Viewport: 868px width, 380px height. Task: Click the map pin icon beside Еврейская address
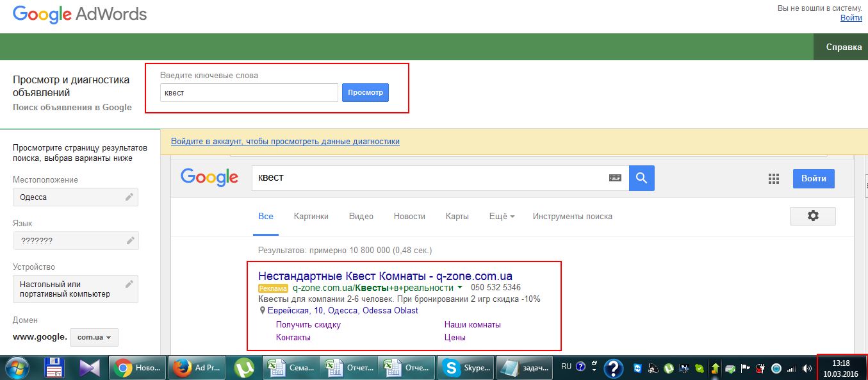pos(263,310)
